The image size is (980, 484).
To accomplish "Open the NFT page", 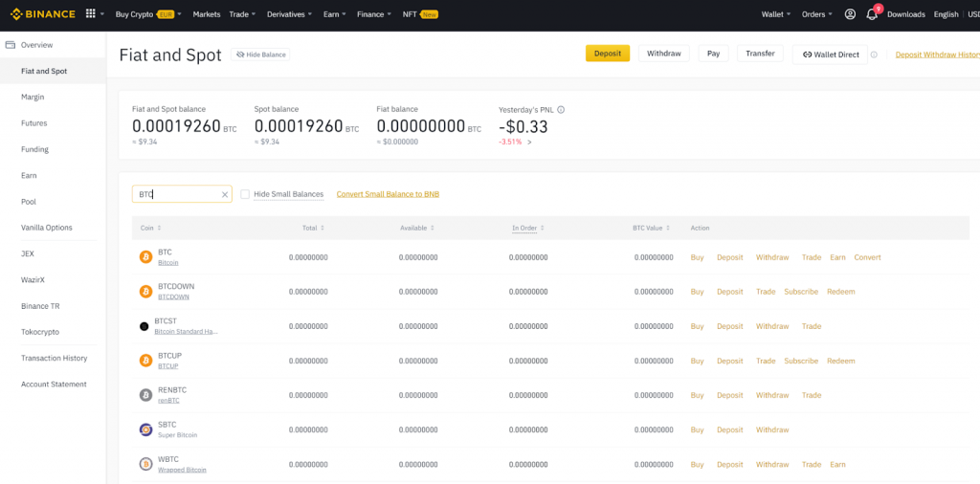I will point(420,14).
